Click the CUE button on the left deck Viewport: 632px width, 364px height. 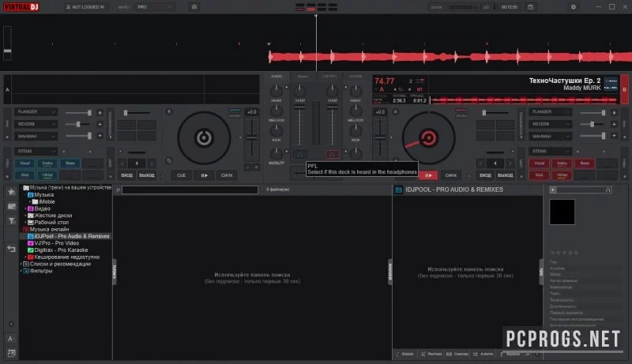click(182, 175)
